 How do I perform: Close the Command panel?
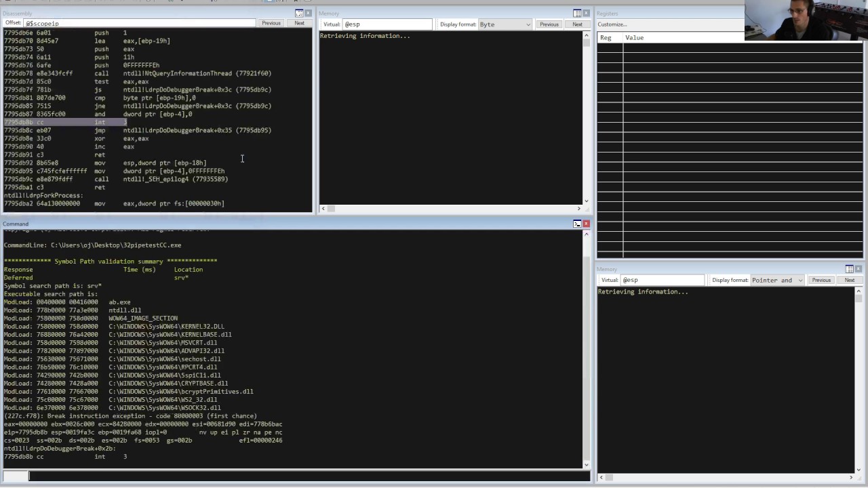[587, 224]
